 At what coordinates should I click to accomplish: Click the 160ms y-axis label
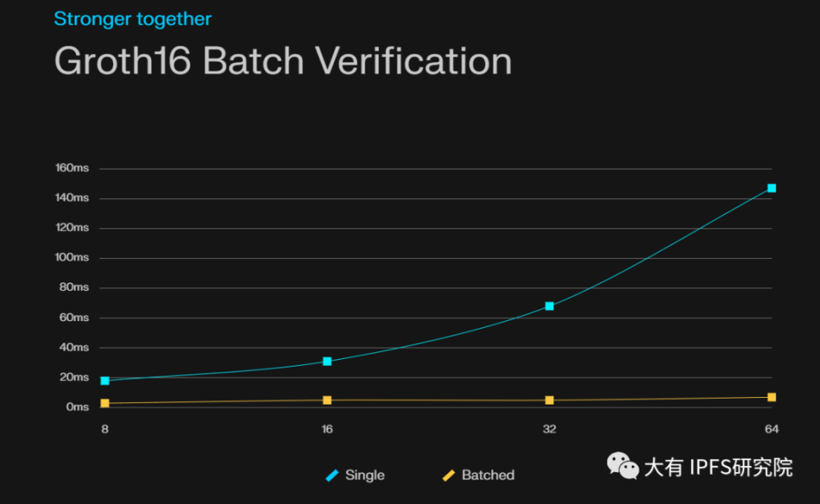tap(73, 169)
